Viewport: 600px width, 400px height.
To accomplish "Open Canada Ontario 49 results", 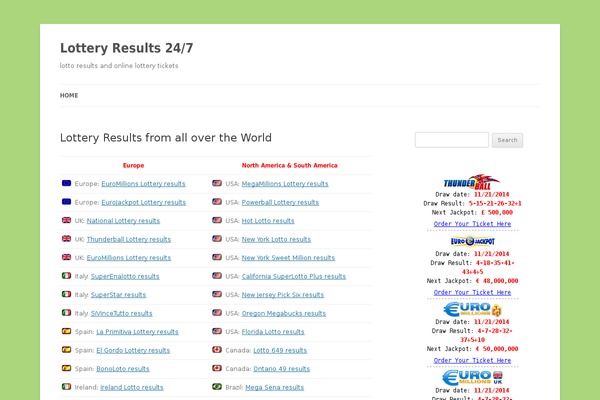I will tap(282, 369).
